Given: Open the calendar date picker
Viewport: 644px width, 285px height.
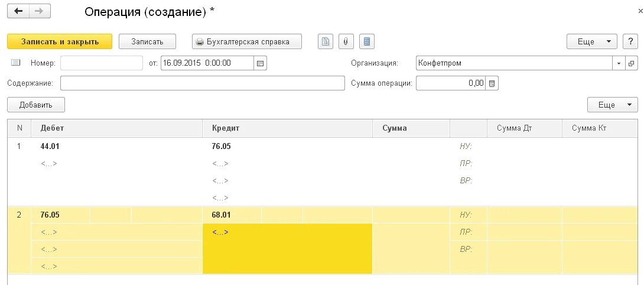Looking at the screenshot, I should [x=260, y=63].
